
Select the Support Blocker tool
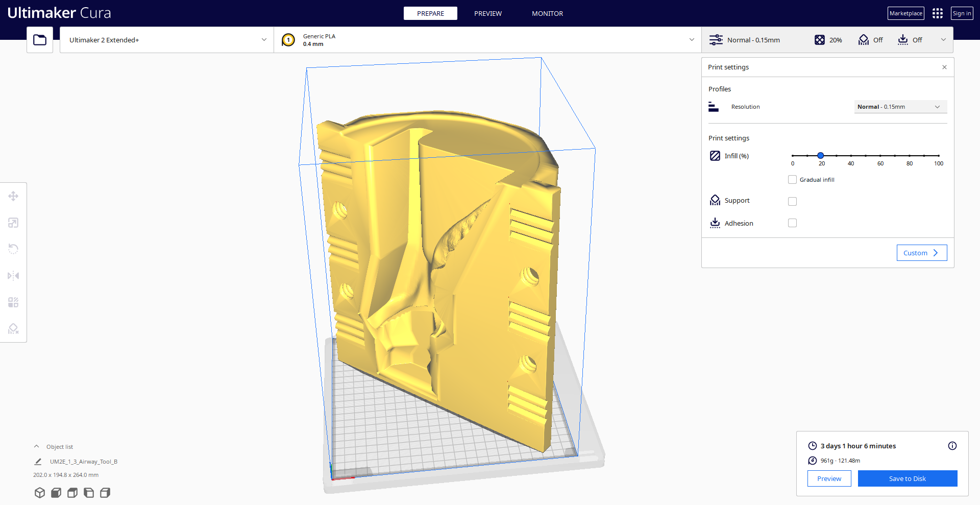click(13, 329)
